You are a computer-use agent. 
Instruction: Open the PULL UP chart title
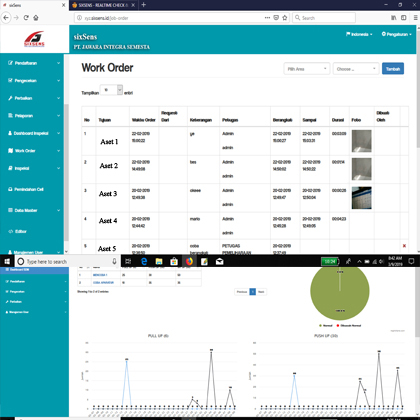[x=158, y=336]
